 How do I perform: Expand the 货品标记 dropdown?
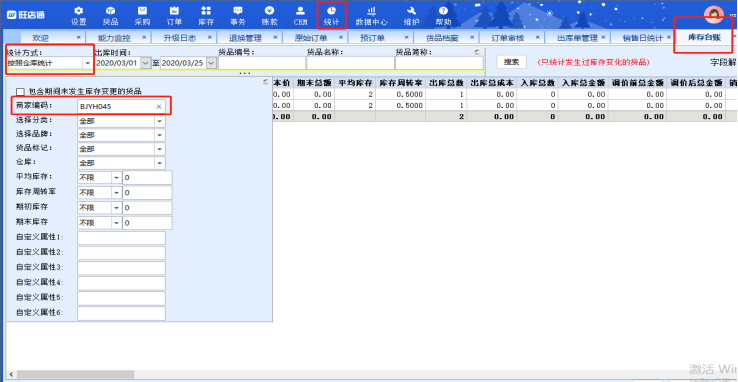coord(160,149)
